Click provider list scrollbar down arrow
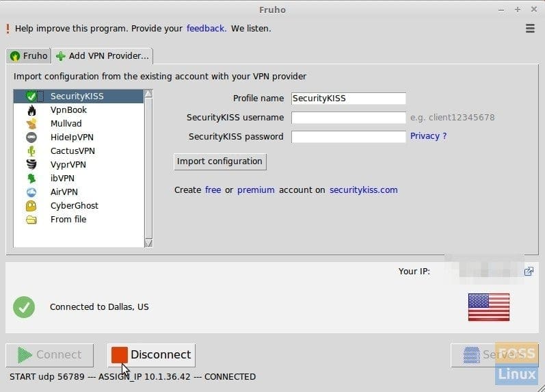Image resolution: width=545 pixels, height=392 pixels. 148,243
